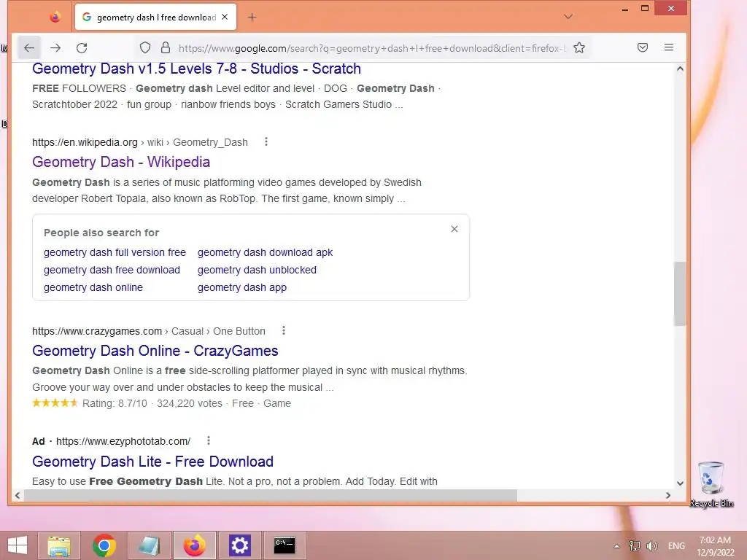Switch to Firefox on the taskbar
The image size is (747, 560).
194,545
